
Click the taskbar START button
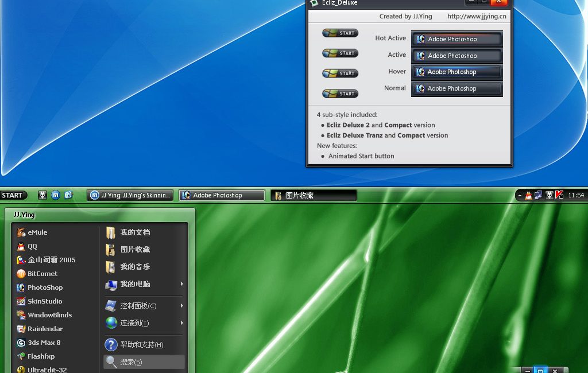(14, 195)
